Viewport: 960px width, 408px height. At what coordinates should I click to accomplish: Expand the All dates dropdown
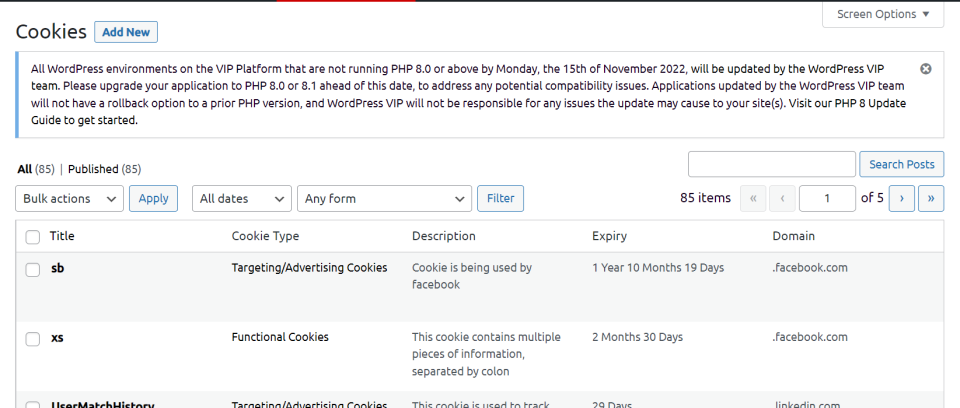[242, 199]
